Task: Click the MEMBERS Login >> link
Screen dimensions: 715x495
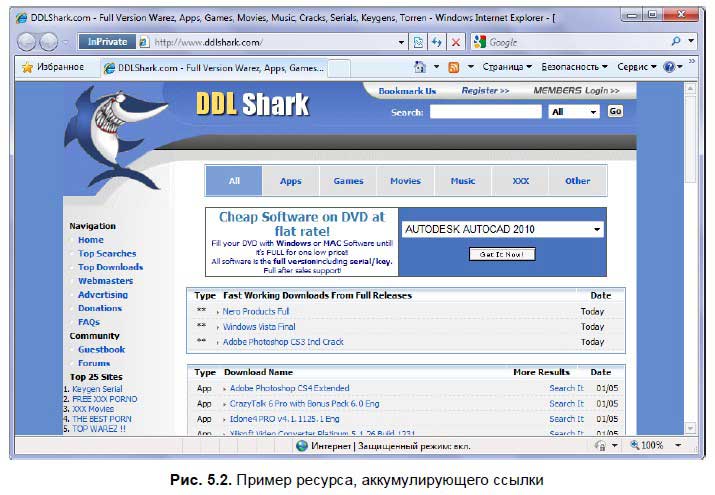Action: tap(576, 91)
